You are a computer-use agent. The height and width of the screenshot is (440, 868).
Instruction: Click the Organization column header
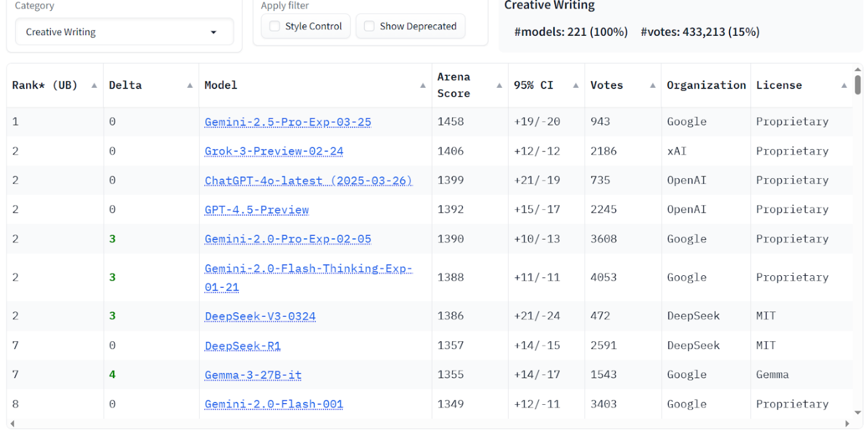[x=706, y=85]
